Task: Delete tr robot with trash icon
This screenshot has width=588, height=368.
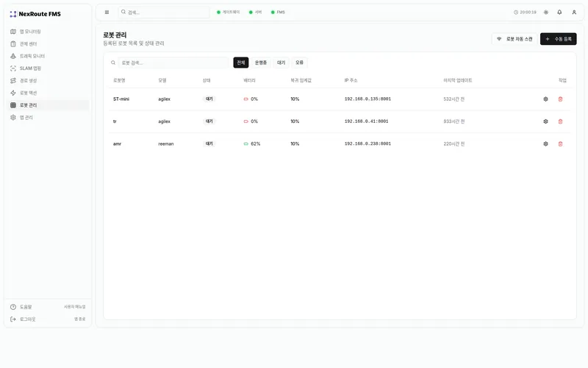Action: click(561, 121)
